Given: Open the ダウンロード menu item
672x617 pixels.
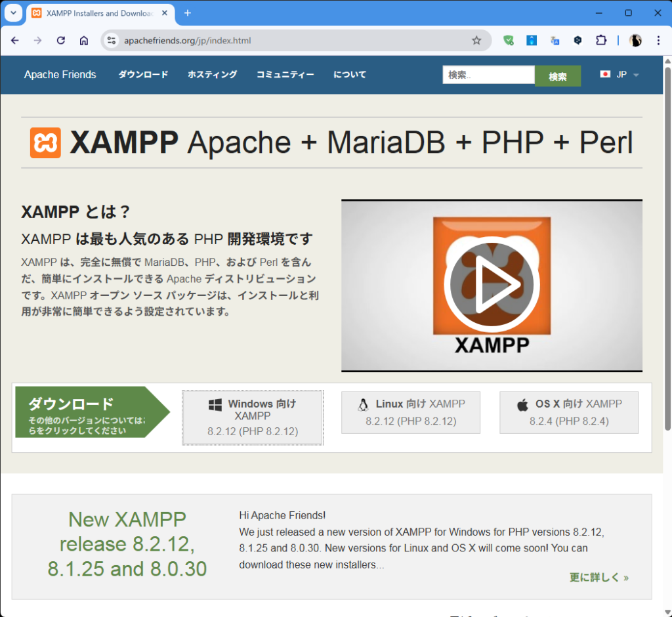Looking at the screenshot, I should coord(143,75).
